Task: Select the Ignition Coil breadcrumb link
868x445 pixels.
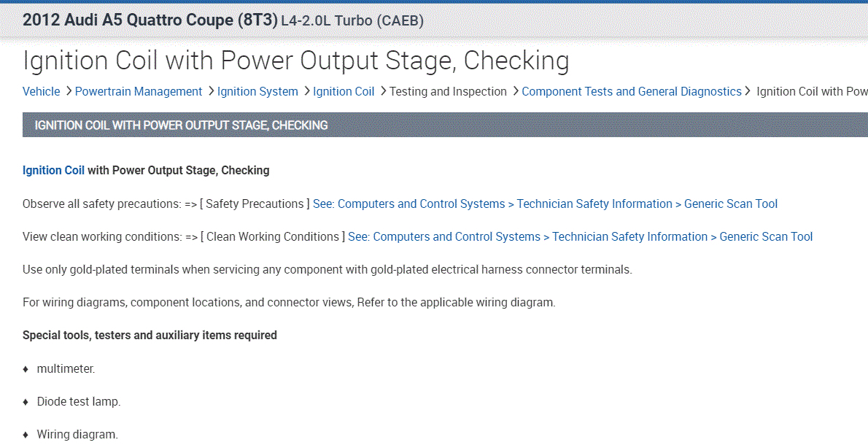Action: (344, 92)
